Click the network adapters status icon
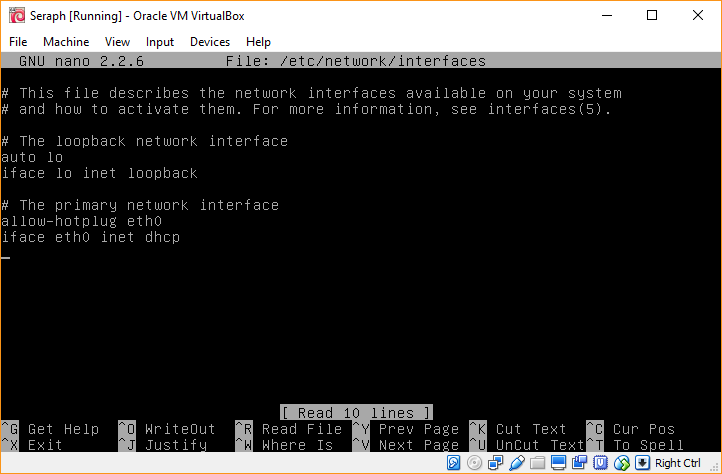722x474 pixels. (x=494, y=463)
